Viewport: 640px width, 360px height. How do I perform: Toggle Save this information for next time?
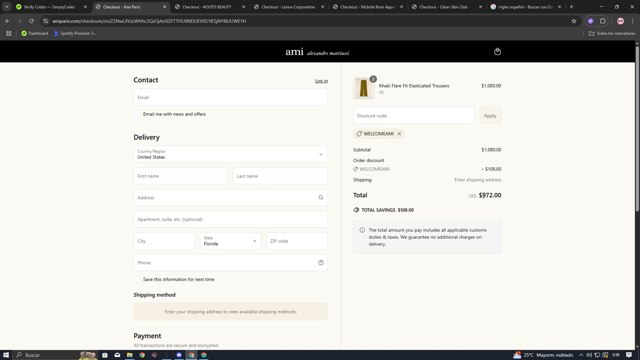(137, 280)
